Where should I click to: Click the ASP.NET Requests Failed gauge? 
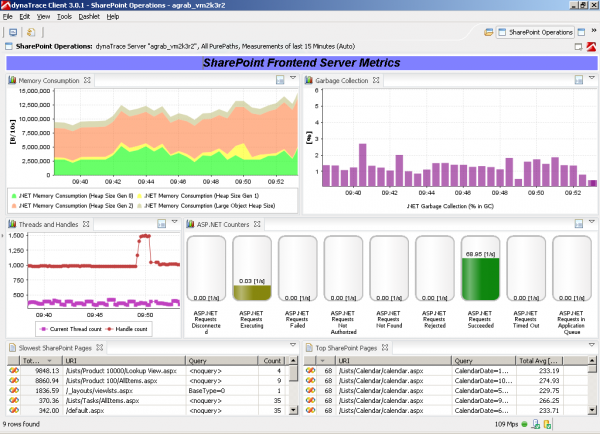coord(297,268)
